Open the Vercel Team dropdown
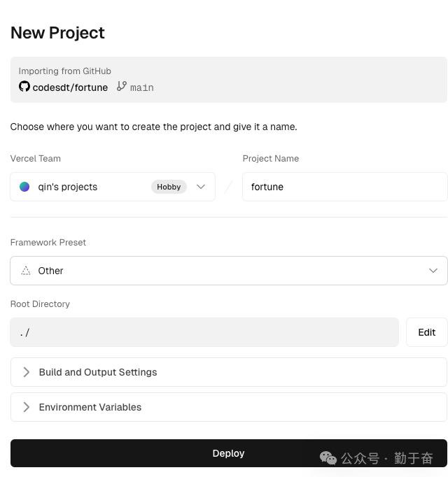Screen dimensions: 448x477 click(112, 187)
